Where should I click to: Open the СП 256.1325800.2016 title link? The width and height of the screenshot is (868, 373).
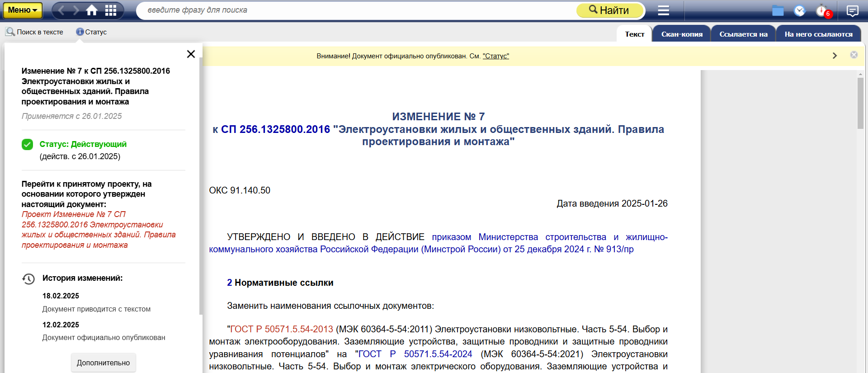click(x=275, y=129)
